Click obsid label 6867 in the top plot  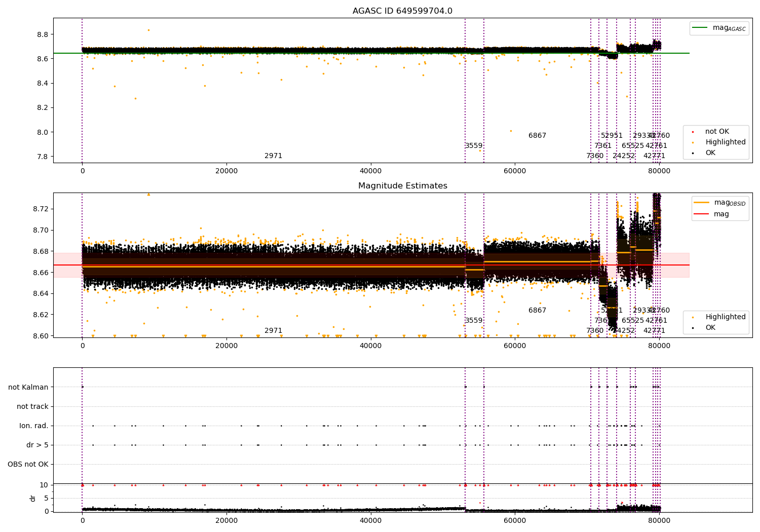(537, 136)
